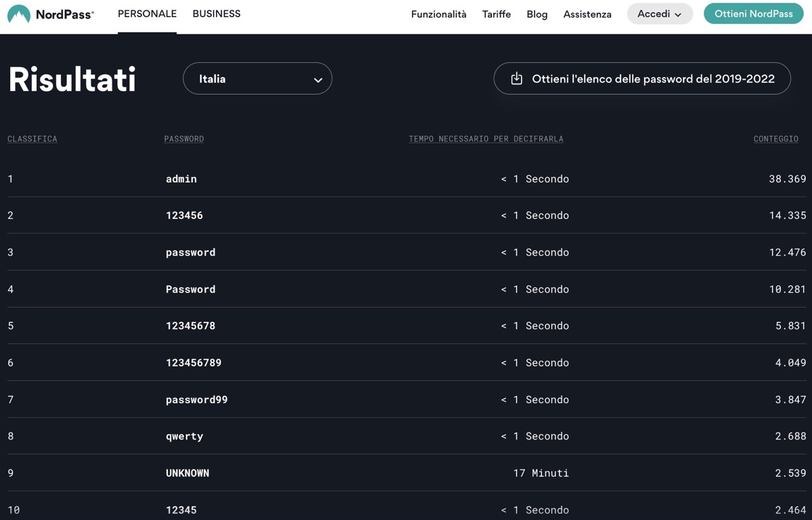
Task: Switch to the BUSINESS tab
Action: tap(216, 14)
